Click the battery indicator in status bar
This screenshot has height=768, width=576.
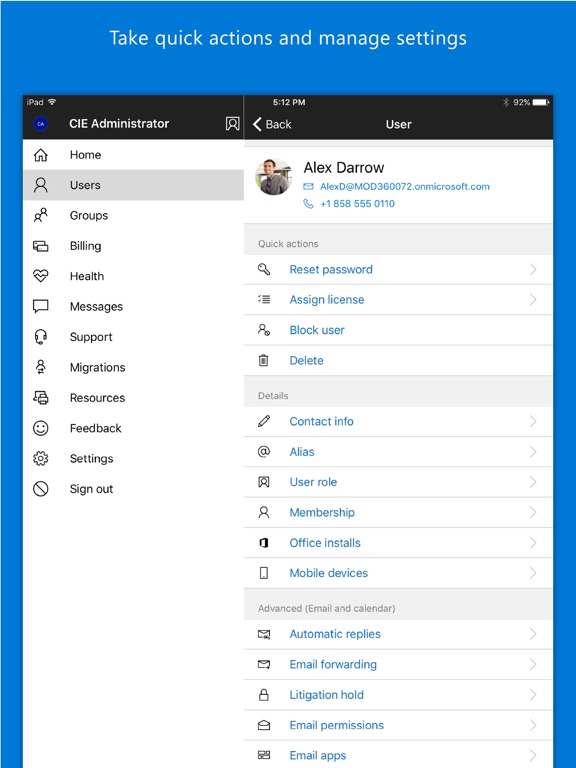pos(541,102)
